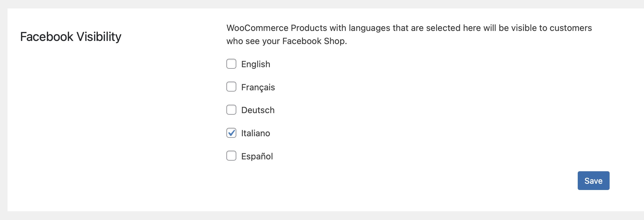Screen dimensions: 644x220
Task: Click the WooCommerce Products description paragraph
Action: pos(409,34)
